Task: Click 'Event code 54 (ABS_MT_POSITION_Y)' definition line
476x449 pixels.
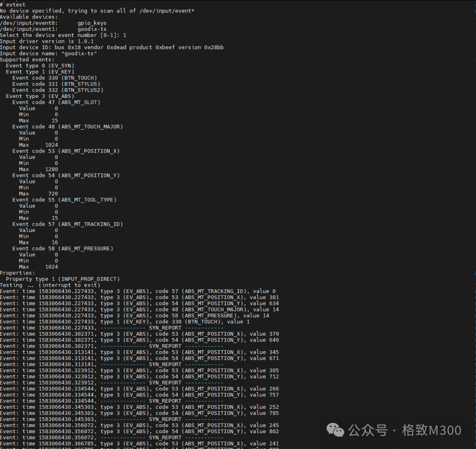Action: [x=66, y=175]
